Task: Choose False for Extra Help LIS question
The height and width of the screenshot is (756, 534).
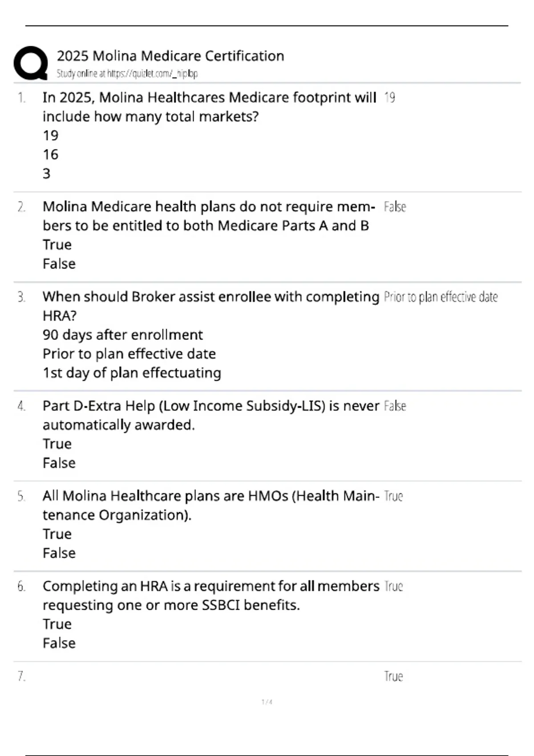Action: (x=59, y=463)
